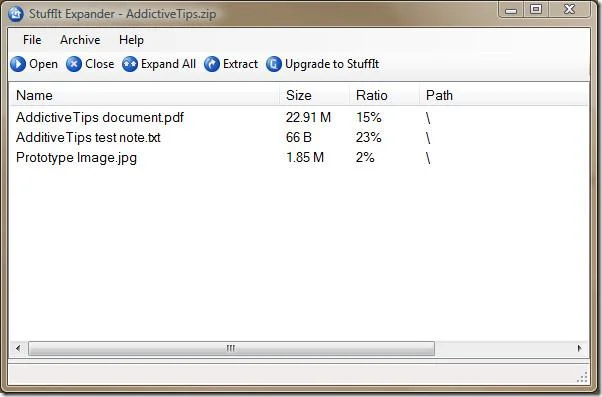Click the Close toolbar label
Screen dimensions: 602x397
99,64
